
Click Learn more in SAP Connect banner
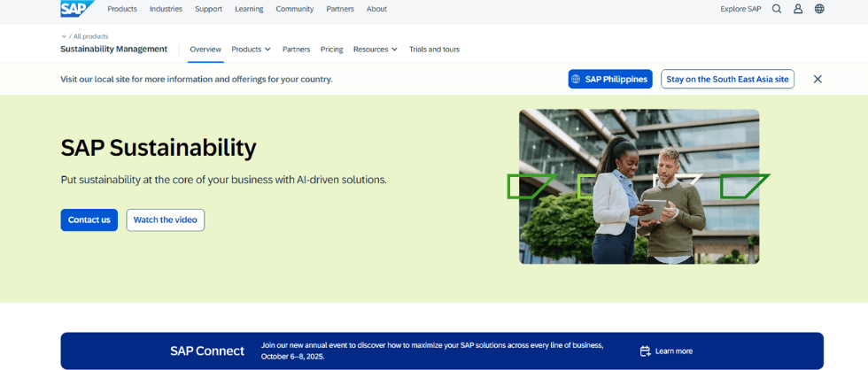click(x=674, y=351)
